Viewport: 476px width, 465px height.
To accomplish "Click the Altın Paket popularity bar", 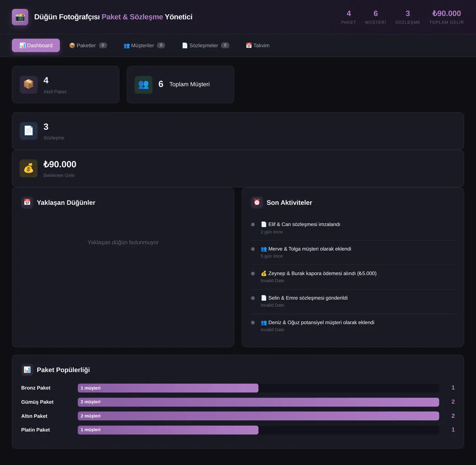I will 258,416.
